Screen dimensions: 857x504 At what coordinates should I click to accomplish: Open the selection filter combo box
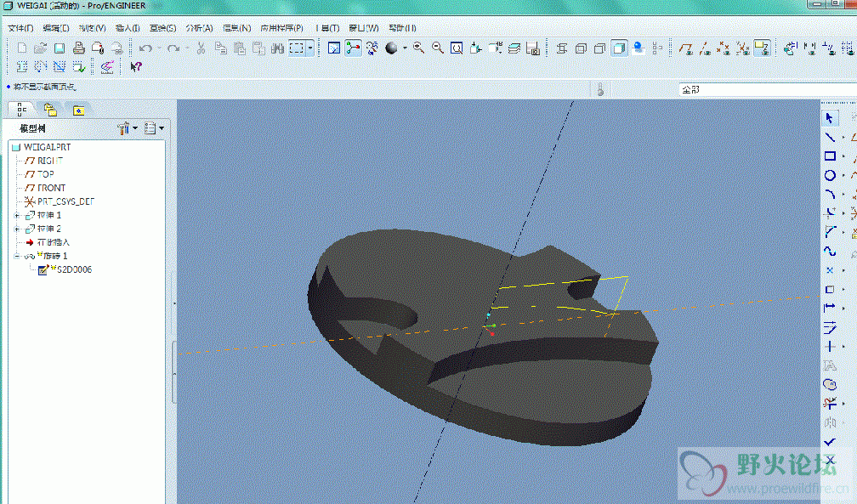click(768, 89)
